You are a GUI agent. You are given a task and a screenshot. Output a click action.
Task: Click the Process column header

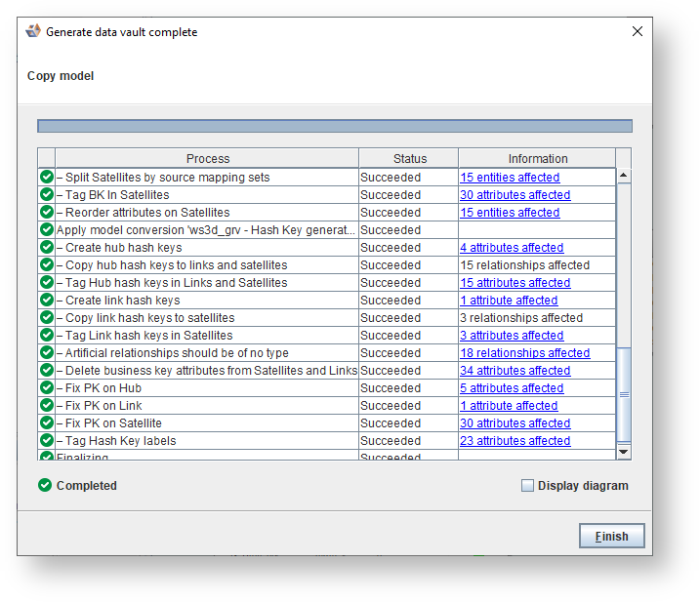point(207,158)
